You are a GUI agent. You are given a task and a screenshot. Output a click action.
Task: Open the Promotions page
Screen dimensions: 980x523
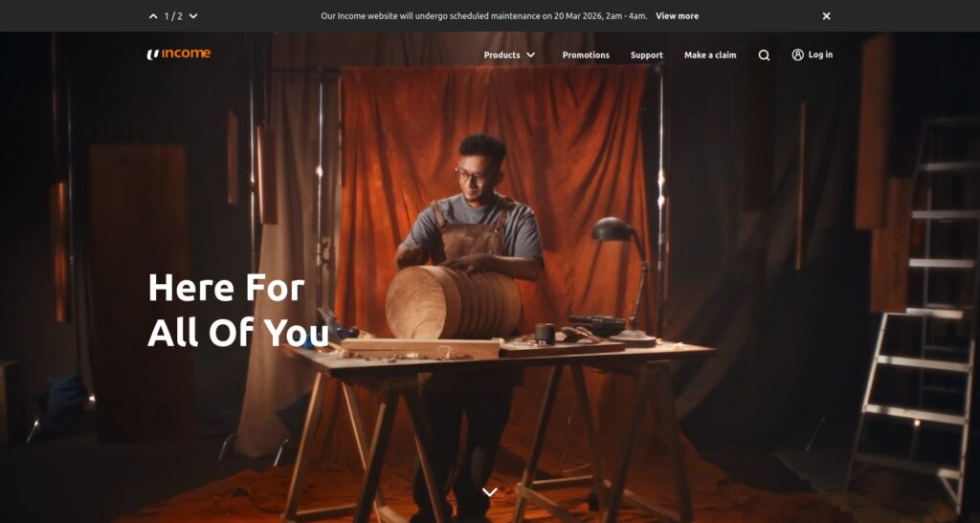[586, 54]
